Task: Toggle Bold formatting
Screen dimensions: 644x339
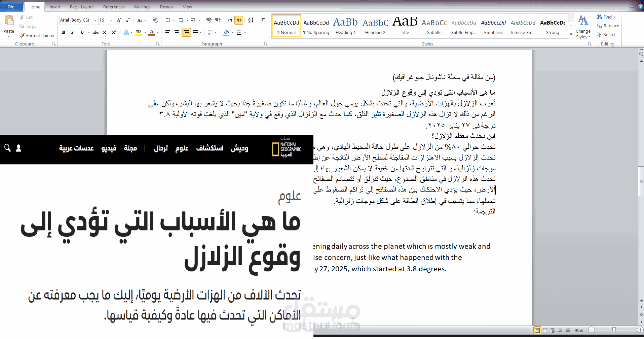Action: (64, 32)
